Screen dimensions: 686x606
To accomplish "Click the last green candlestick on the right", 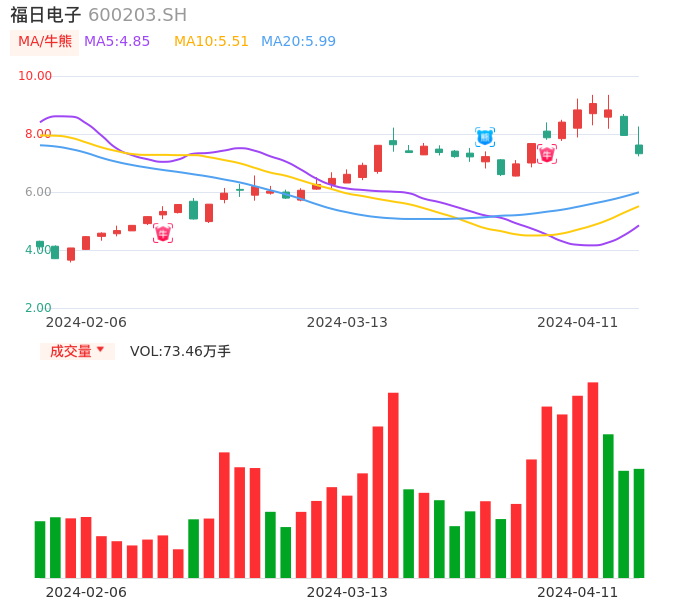I will (x=639, y=141).
